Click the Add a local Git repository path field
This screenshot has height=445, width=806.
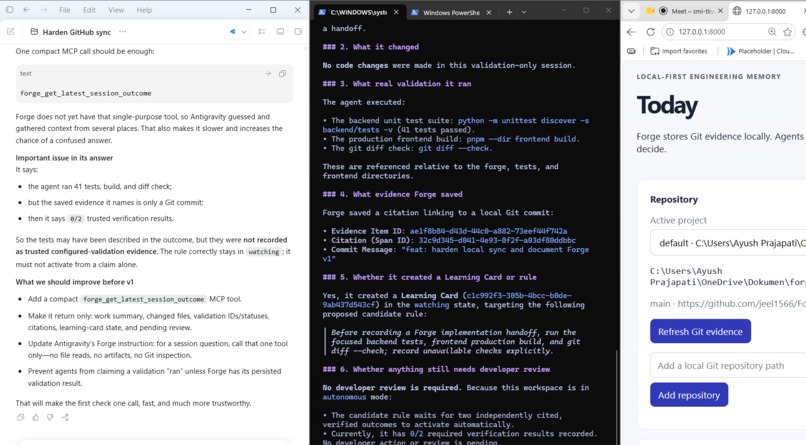click(x=728, y=365)
